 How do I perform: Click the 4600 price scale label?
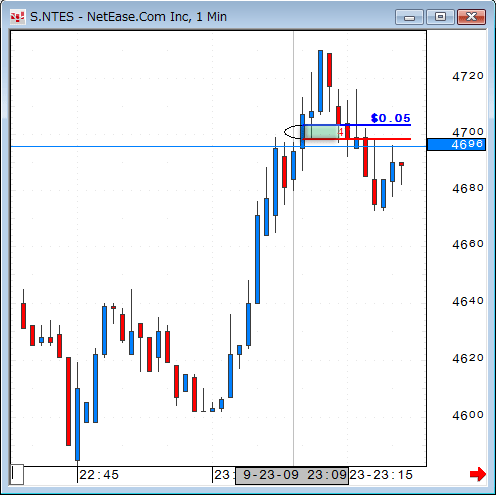(468, 415)
